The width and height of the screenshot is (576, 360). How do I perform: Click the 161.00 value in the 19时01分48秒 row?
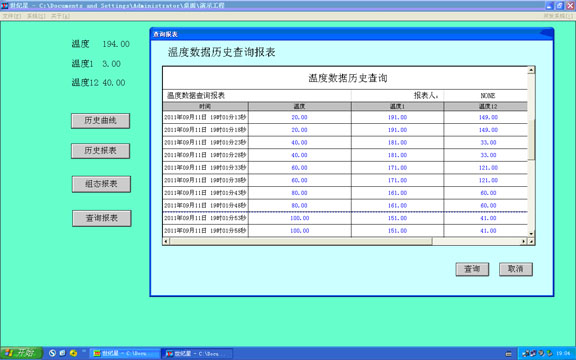(397, 206)
